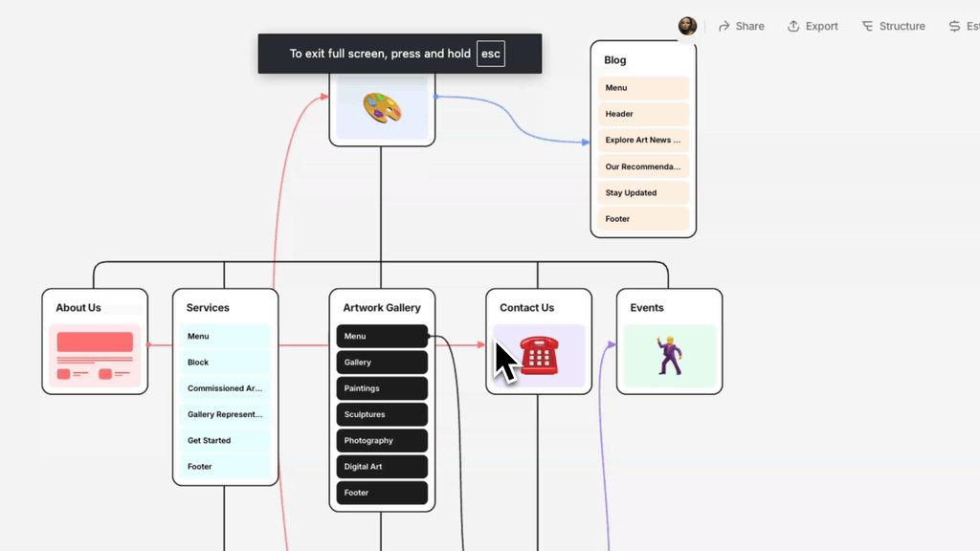Select the Services page title
The height and width of the screenshot is (551, 980).
[x=208, y=307]
